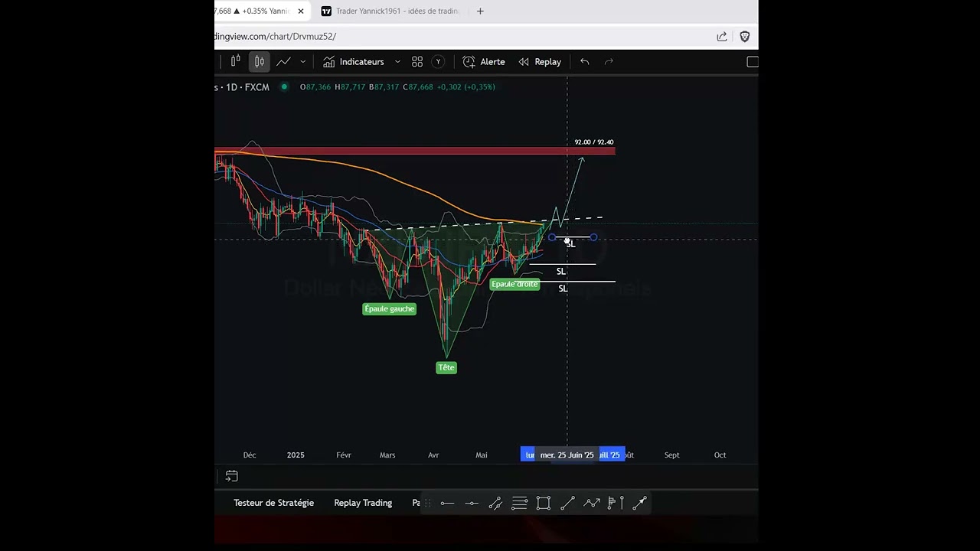Select the candlestick chart type icon

click(x=260, y=62)
